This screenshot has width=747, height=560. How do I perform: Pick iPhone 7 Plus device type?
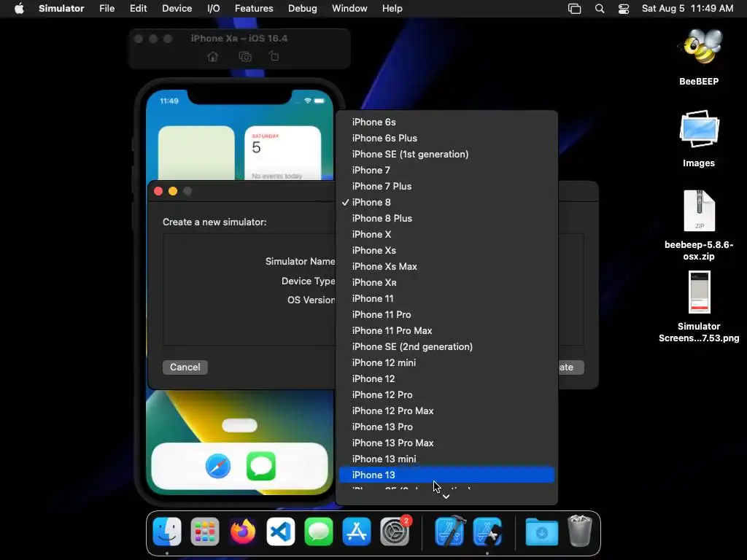click(446, 186)
